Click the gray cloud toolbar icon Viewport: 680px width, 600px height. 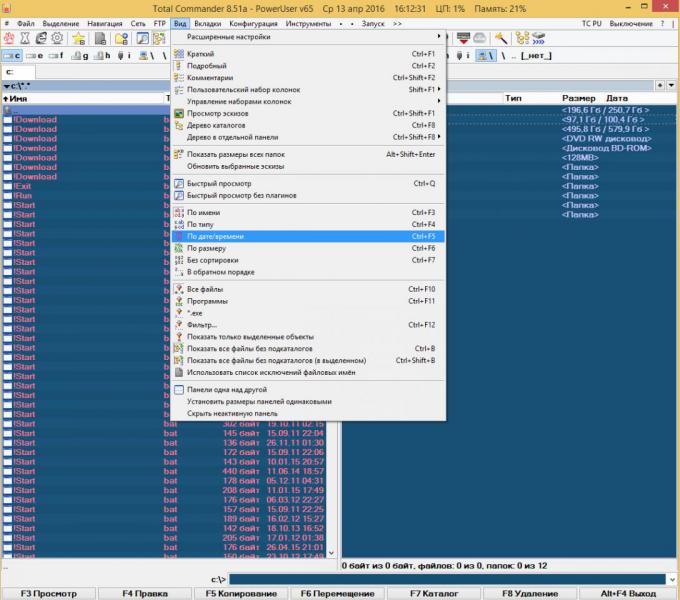coord(480,38)
